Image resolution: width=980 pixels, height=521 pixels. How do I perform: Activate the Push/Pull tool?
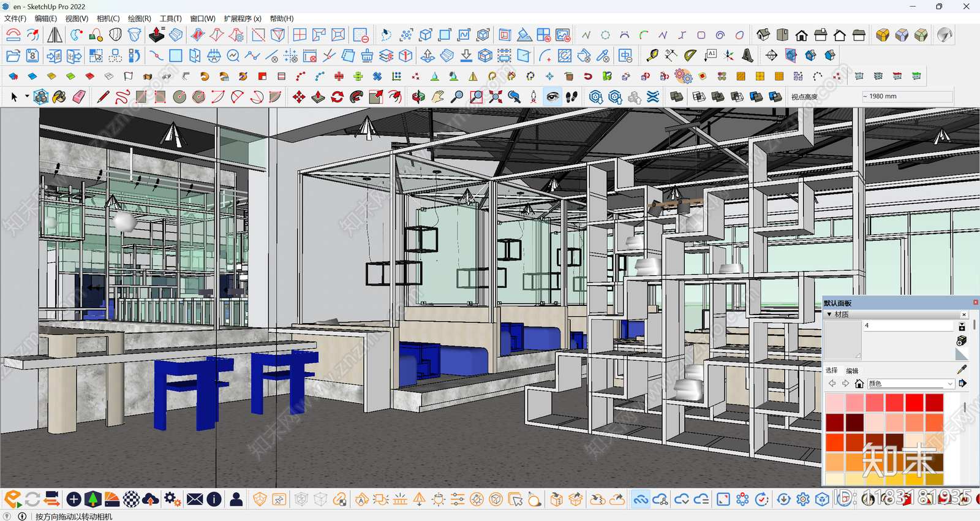318,97
